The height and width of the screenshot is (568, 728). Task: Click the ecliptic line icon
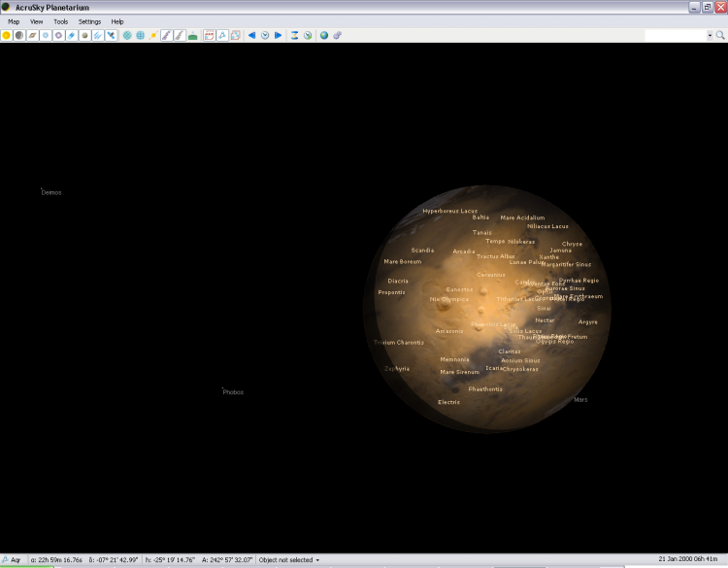click(x=153, y=35)
